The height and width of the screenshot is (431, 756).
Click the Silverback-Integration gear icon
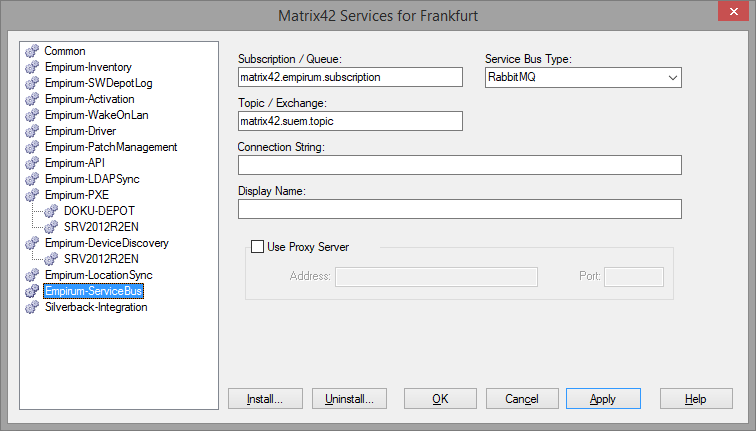pos(32,307)
